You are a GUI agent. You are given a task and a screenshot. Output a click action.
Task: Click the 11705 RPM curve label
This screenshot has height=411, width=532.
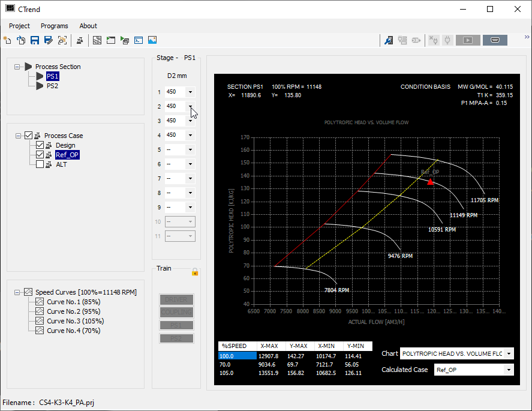[485, 200]
